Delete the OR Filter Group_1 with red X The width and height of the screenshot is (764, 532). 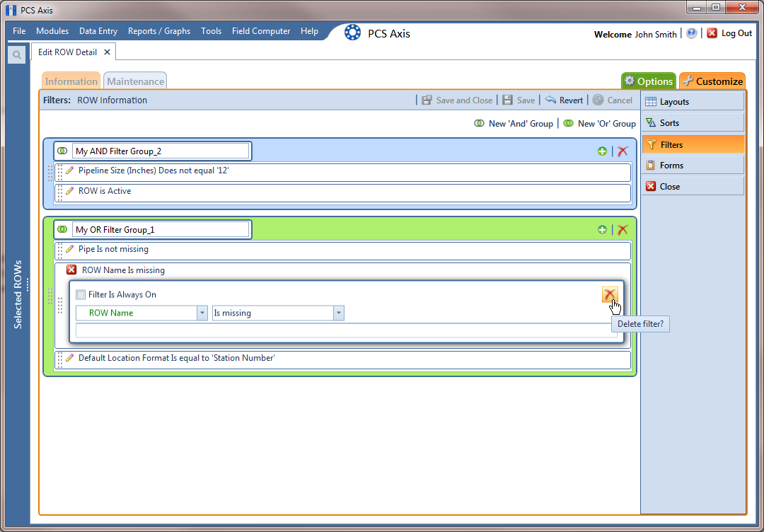point(623,230)
